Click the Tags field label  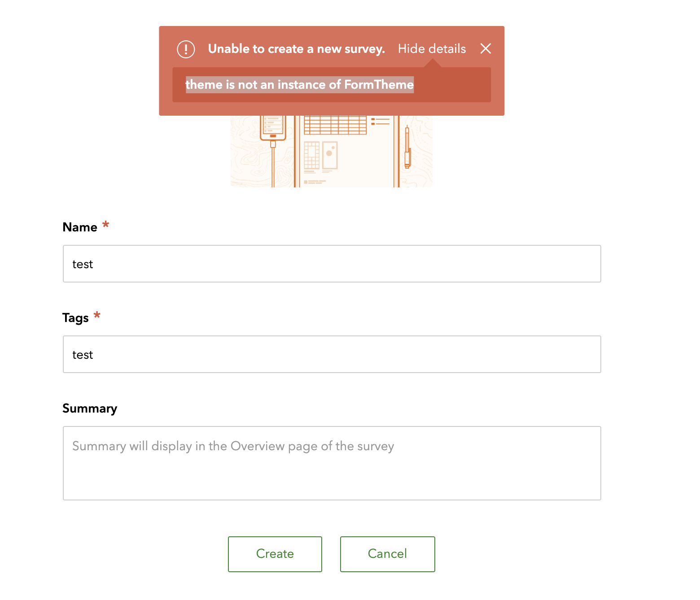[x=75, y=318]
